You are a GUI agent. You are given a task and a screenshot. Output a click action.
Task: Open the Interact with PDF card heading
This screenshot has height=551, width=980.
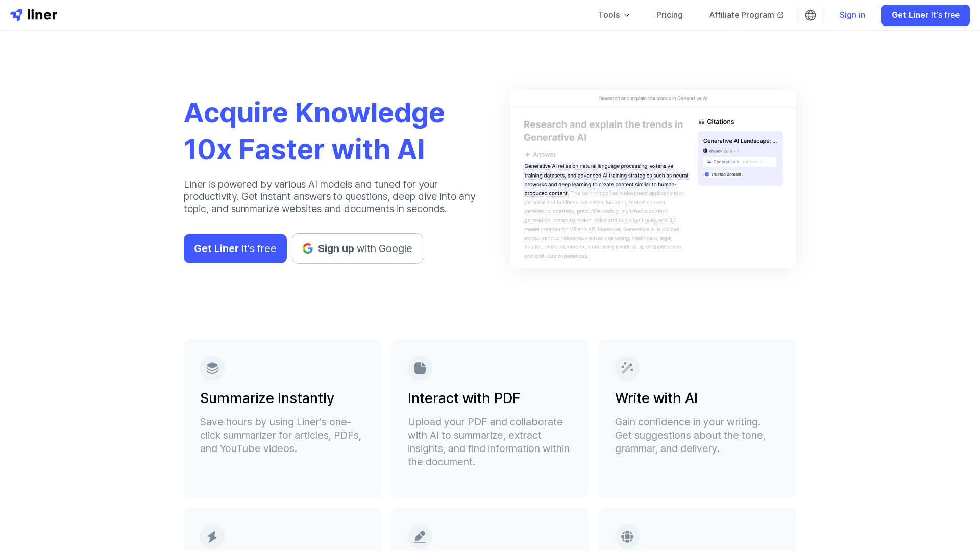[x=464, y=398]
